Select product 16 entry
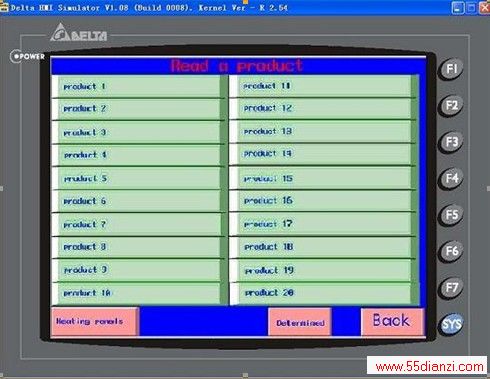Screen dimensions: 490x379 pyautogui.click(x=323, y=201)
